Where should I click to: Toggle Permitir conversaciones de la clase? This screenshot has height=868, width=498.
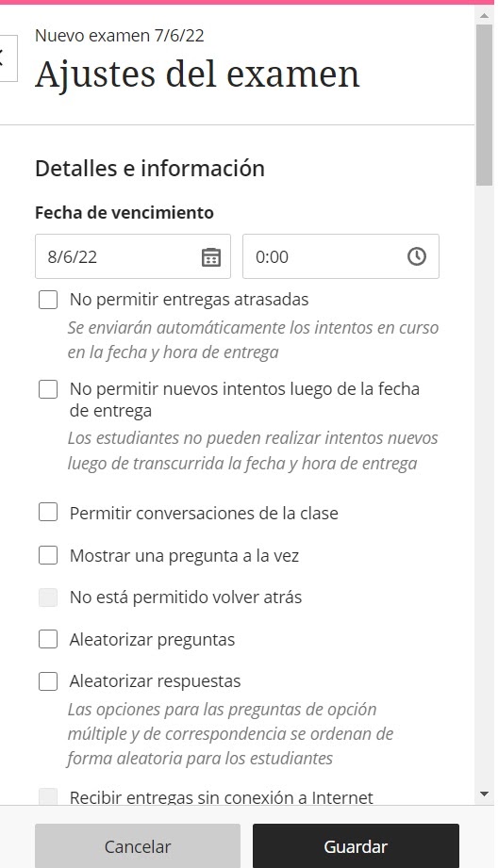pos(48,513)
